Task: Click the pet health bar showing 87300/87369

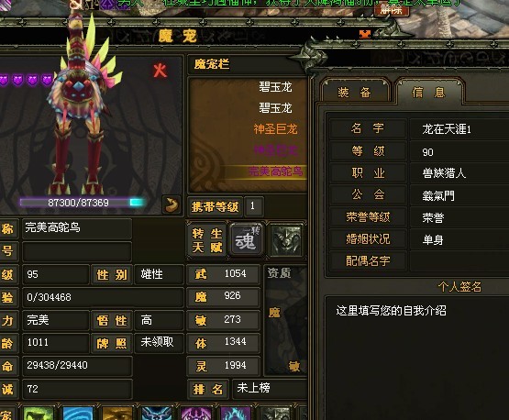Action: point(82,203)
